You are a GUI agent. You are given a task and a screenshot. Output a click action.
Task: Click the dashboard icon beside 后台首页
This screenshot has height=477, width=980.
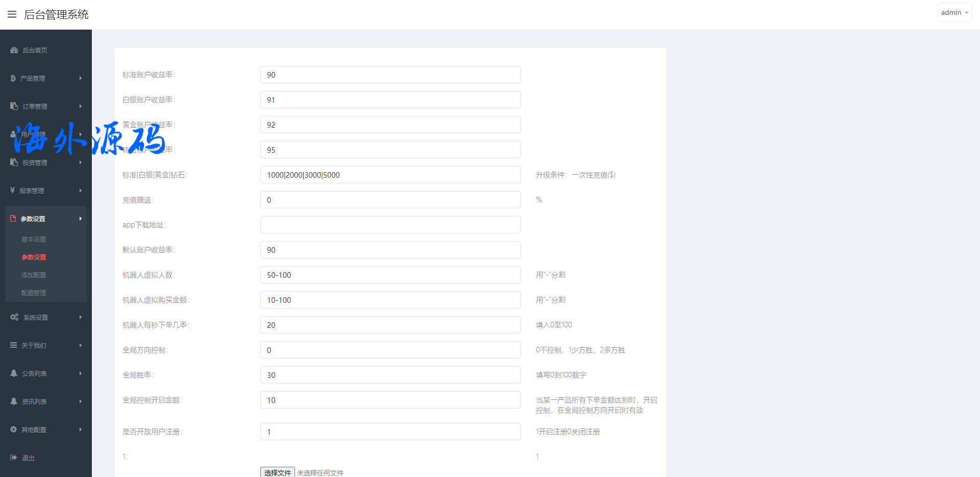pos(14,50)
